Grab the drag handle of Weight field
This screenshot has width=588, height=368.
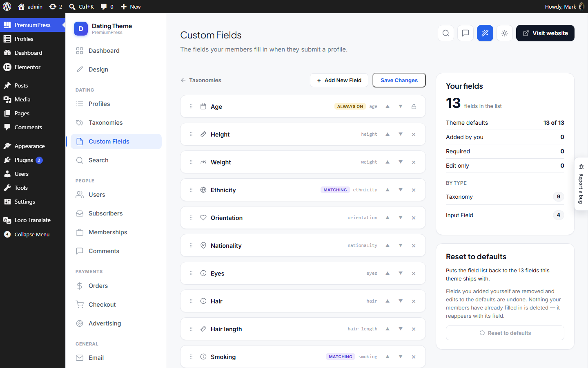point(191,162)
